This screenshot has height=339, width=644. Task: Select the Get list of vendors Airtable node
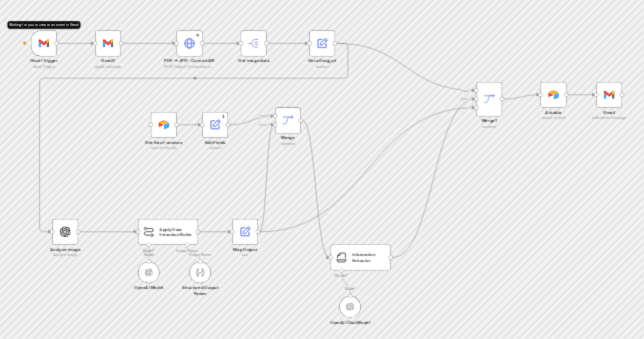pyautogui.click(x=164, y=124)
